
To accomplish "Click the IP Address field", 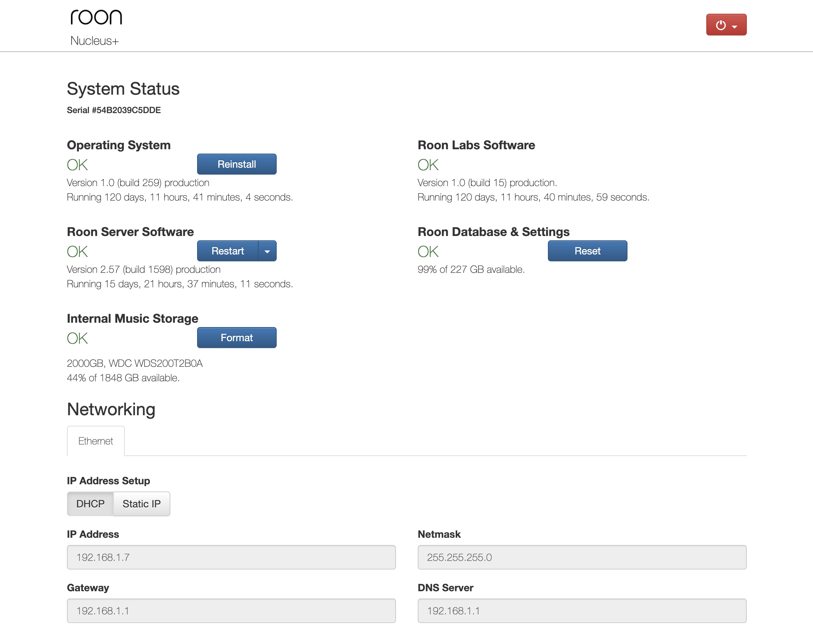I will point(231,557).
